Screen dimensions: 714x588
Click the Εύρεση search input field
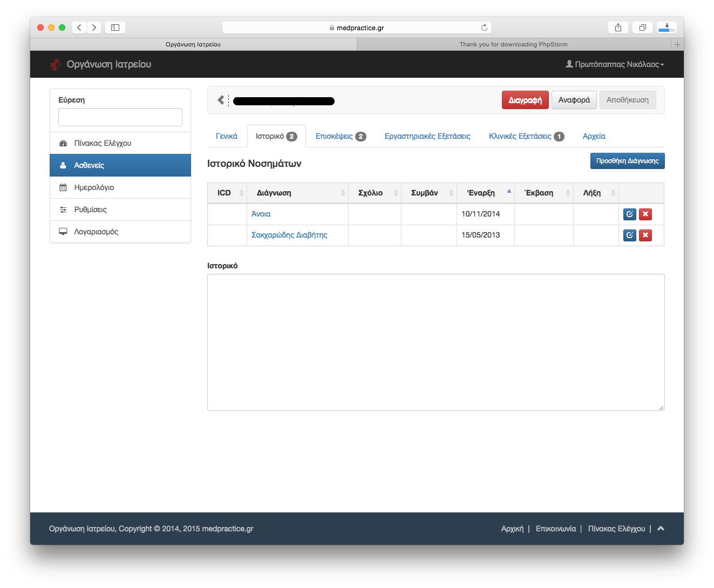tap(120, 117)
